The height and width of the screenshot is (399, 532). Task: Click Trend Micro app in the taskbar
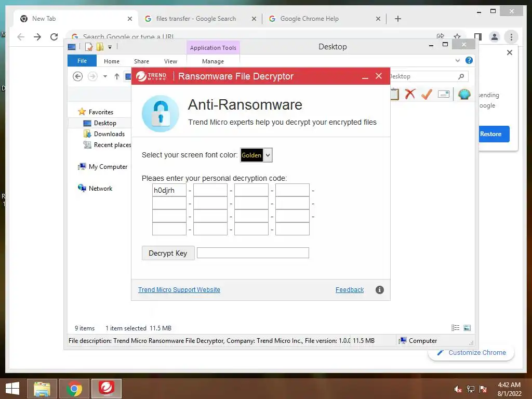point(106,389)
